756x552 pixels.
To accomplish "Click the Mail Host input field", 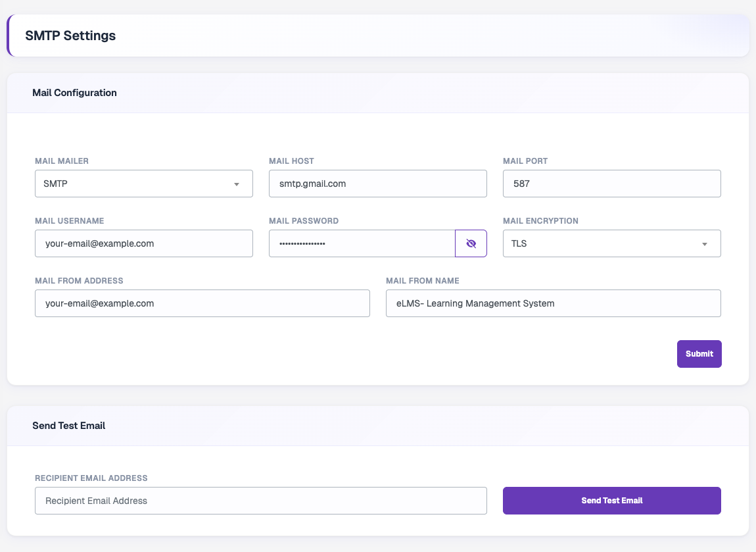I will (x=378, y=184).
